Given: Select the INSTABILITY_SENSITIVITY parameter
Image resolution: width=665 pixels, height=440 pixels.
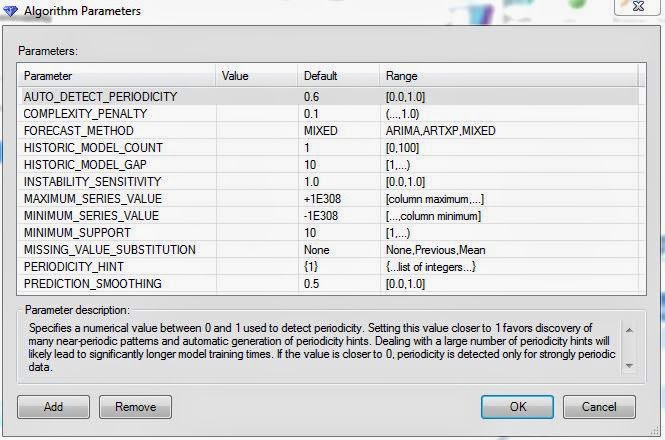Looking at the screenshot, I should click(92, 182).
